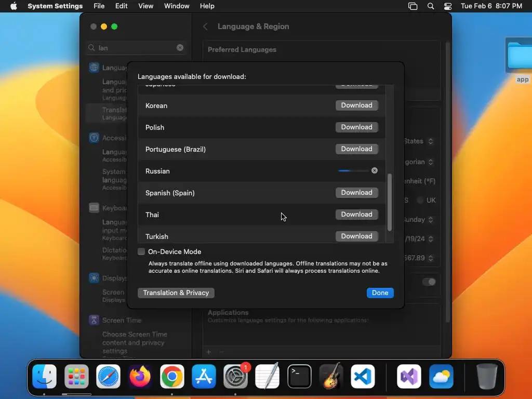Viewport: 532px width, 399px height.
Task: Open Google Chrome in the Dock
Action: pos(172,376)
